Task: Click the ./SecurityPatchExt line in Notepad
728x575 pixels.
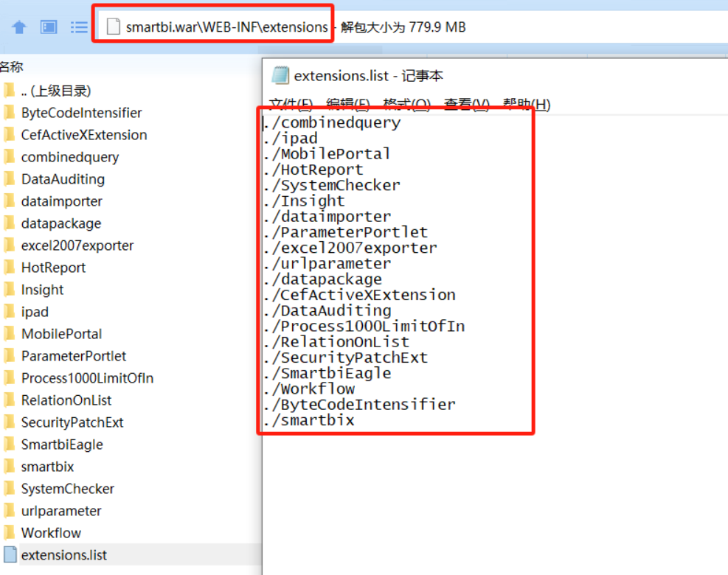Action: (345, 358)
